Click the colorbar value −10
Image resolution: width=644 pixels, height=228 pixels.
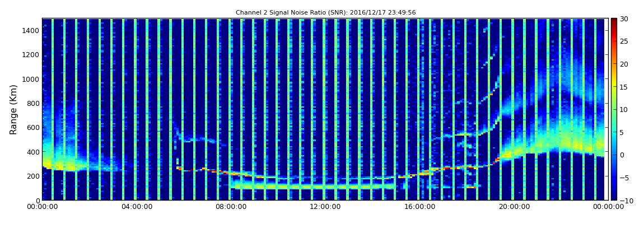(x=626, y=200)
